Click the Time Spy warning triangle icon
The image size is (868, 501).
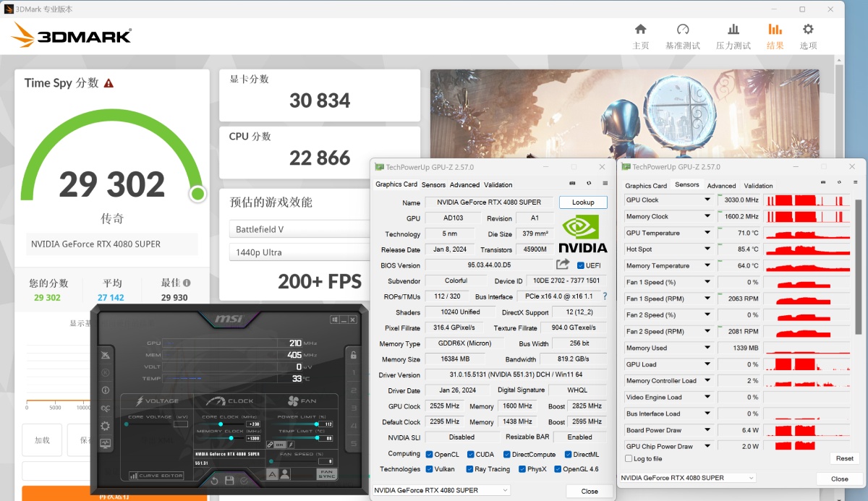[109, 83]
